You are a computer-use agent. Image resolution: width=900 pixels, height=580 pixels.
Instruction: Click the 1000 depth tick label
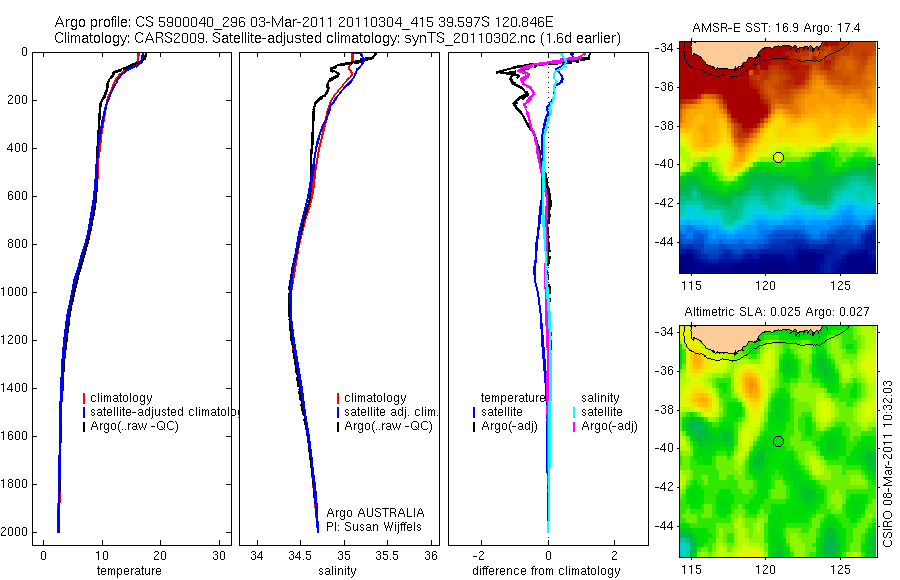click(x=17, y=292)
